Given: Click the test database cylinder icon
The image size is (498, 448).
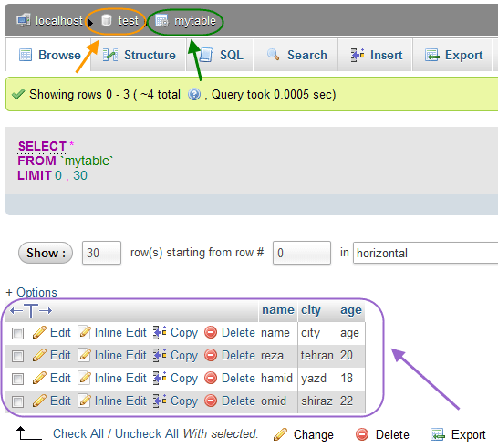Looking at the screenshot, I should pyautogui.click(x=107, y=20).
